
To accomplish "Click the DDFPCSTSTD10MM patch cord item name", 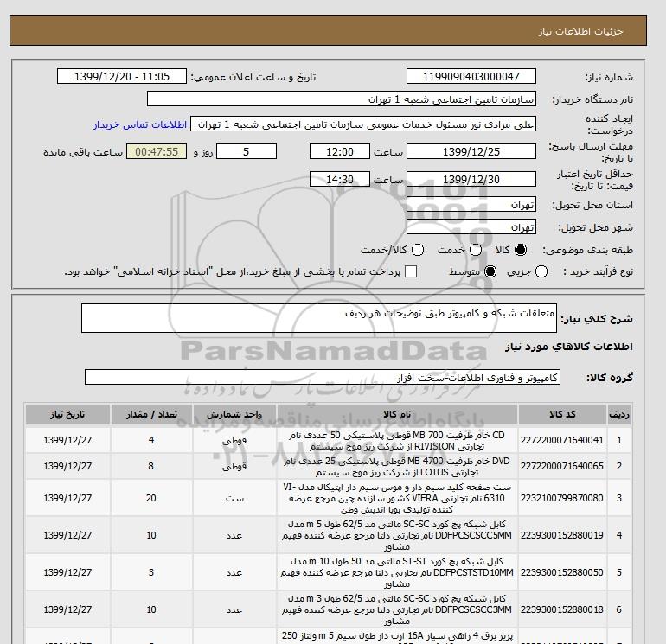I will (397, 572).
